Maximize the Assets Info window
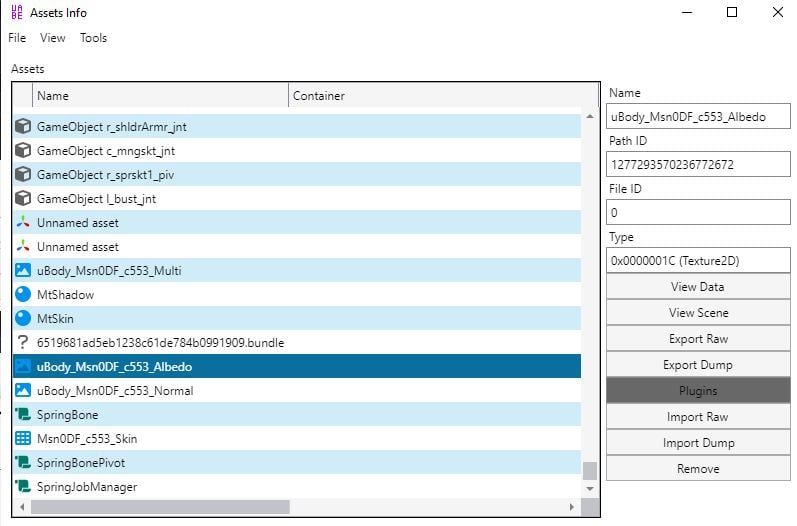The height and width of the screenshot is (526, 797). 732,12
